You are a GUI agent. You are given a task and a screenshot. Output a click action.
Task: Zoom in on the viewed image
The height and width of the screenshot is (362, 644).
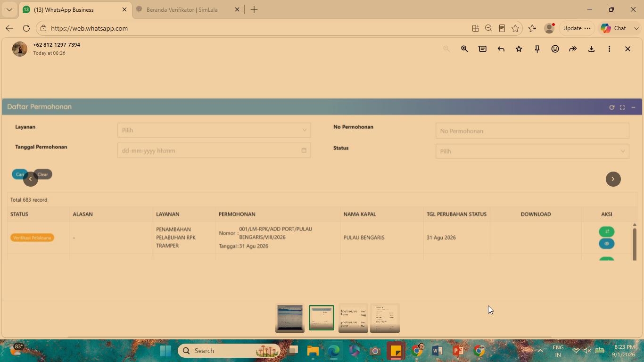tap(464, 49)
